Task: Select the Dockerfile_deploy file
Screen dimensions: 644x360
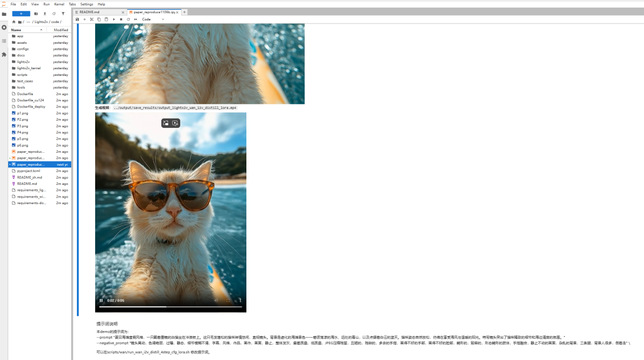Action: [40, 107]
